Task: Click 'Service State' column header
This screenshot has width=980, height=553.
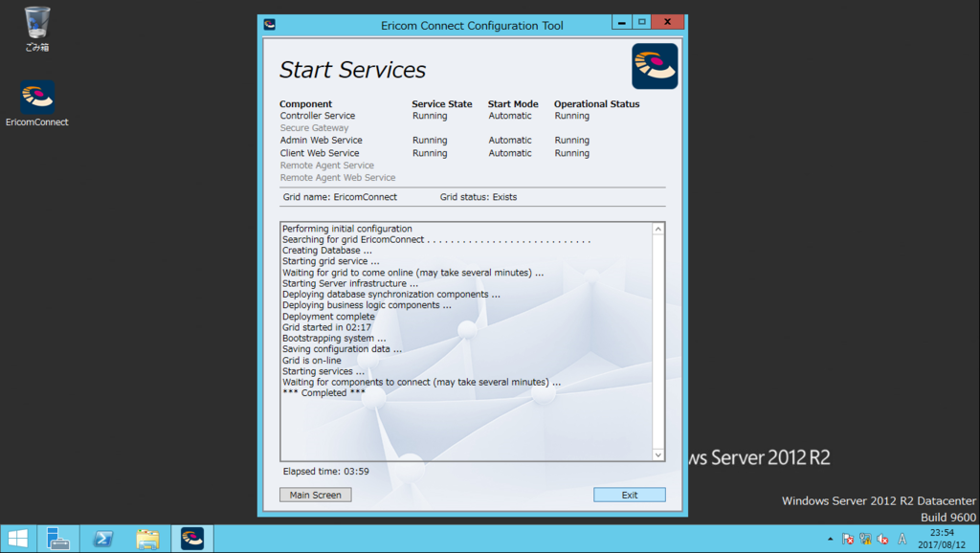Action: [442, 103]
